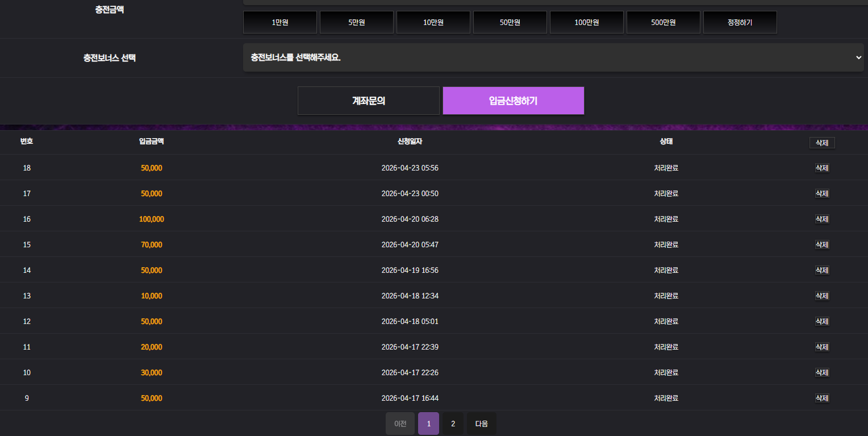The width and height of the screenshot is (868, 436).
Task: Select the 500만원 amount button
Action: pos(663,22)
